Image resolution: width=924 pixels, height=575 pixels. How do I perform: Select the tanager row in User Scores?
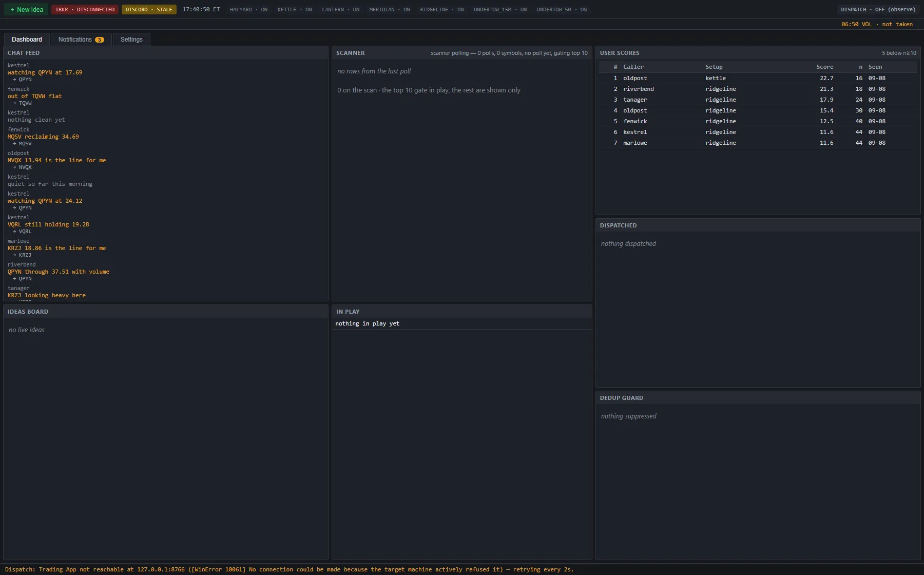click(758, 100)
